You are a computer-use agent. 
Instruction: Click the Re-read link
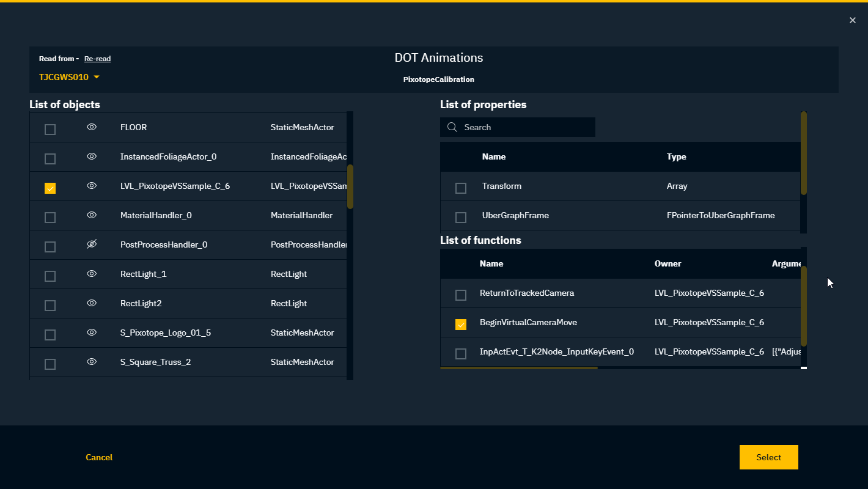(x=97, y=59)
